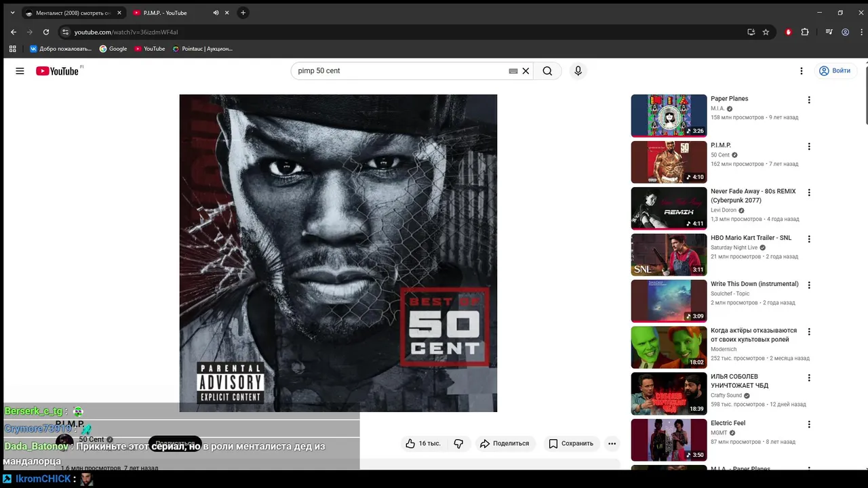Go forward in browser history

pos(30,32)
